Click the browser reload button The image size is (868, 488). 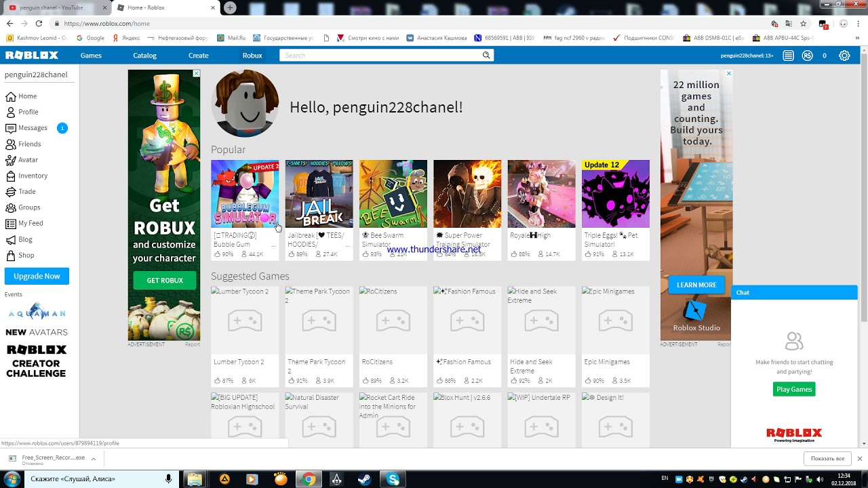pyautogui.click(x=39, y=23)
